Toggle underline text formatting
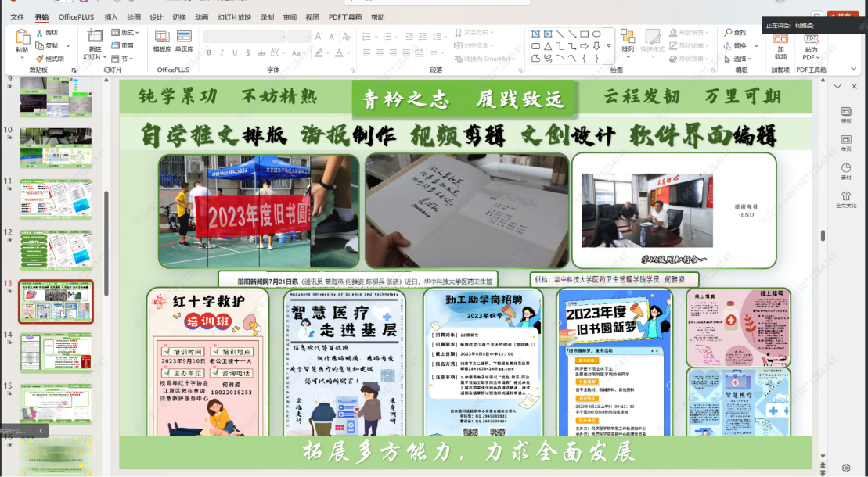 tap(235, 52)
